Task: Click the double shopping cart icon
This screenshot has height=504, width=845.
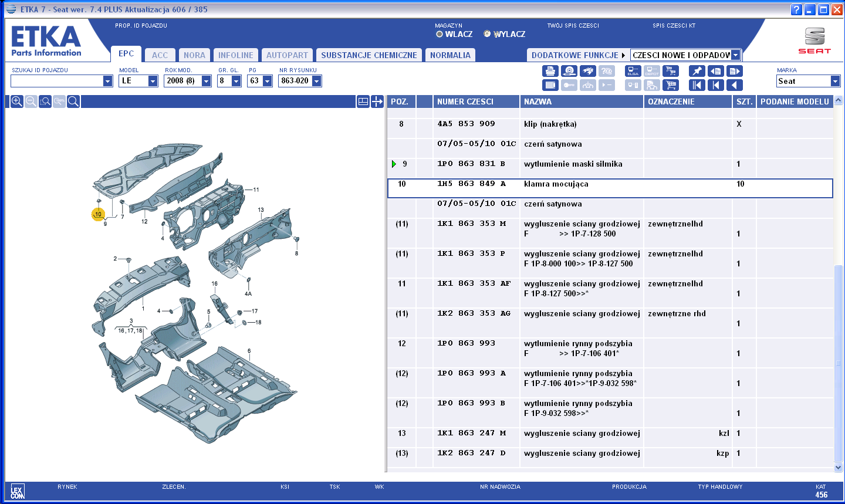Action: pos(670,71)
